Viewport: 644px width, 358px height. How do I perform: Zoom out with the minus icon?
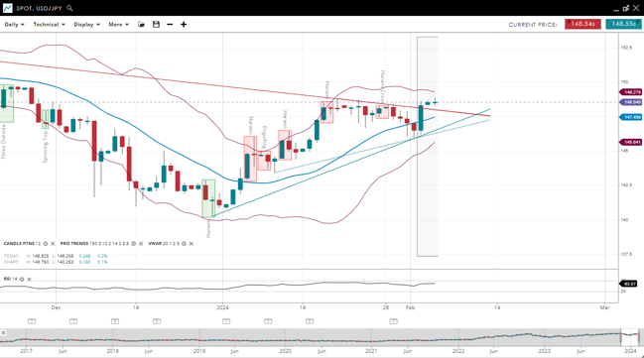pyautogui.click(x=170, y=25)
